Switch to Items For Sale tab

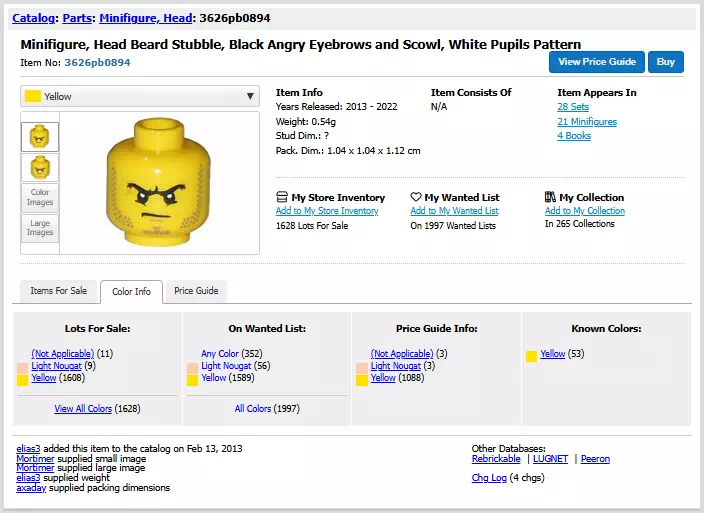[59, 291]
